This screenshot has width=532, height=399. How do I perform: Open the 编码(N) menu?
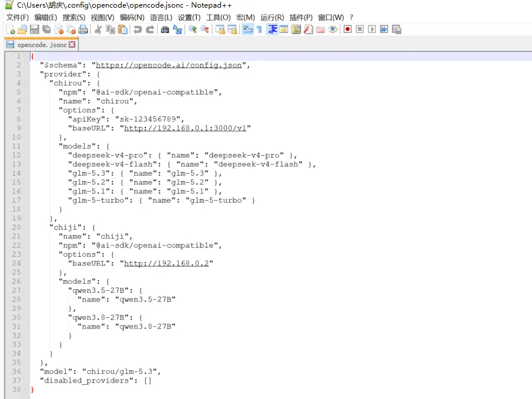coord(132,17)
